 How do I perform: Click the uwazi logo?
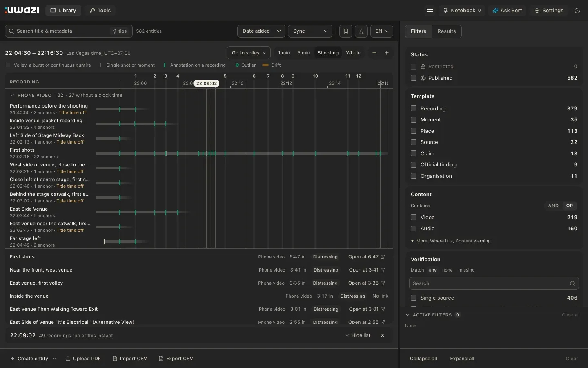[x=22, y=11]
